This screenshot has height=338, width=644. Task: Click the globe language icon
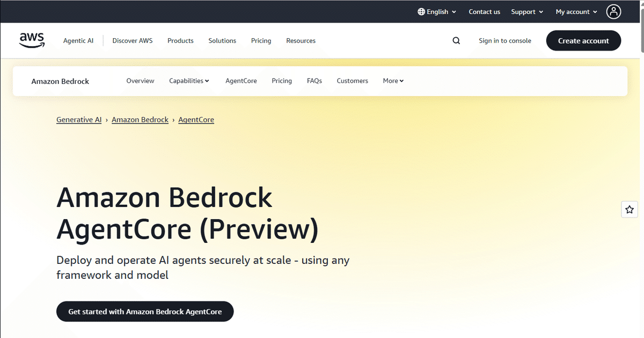click(421, 12)
